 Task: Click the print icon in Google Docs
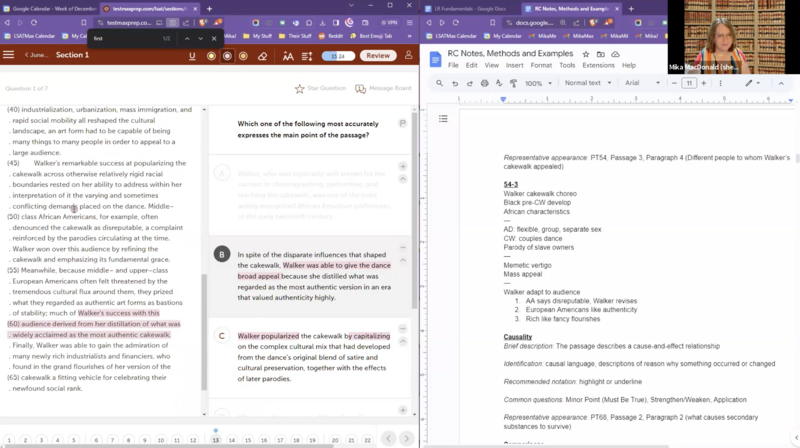tap(484, 83)
